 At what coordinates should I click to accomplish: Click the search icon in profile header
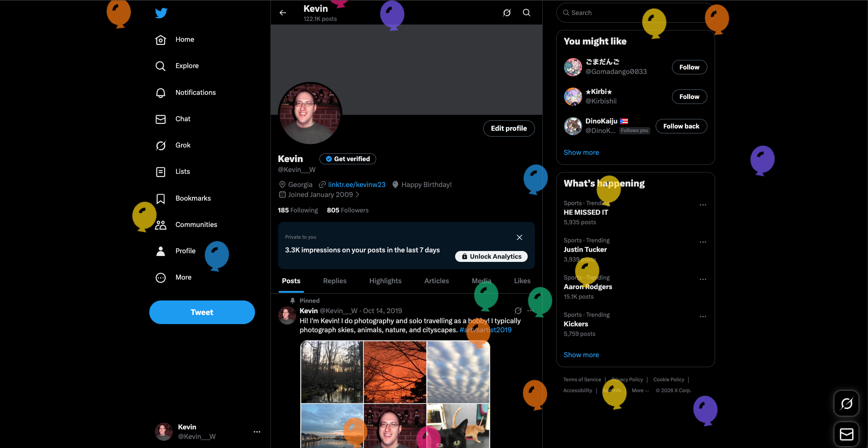(x=526, y=13)
